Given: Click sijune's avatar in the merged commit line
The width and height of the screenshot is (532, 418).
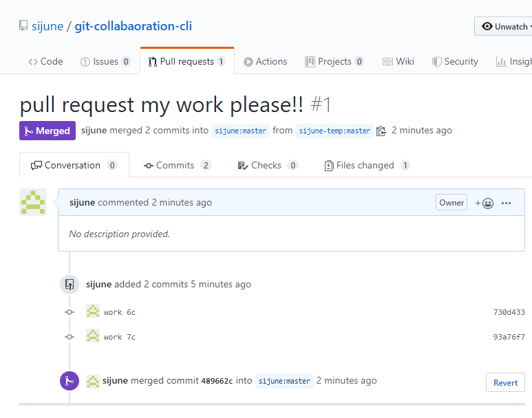Looking at the screenshot, I should pos(93,381).
